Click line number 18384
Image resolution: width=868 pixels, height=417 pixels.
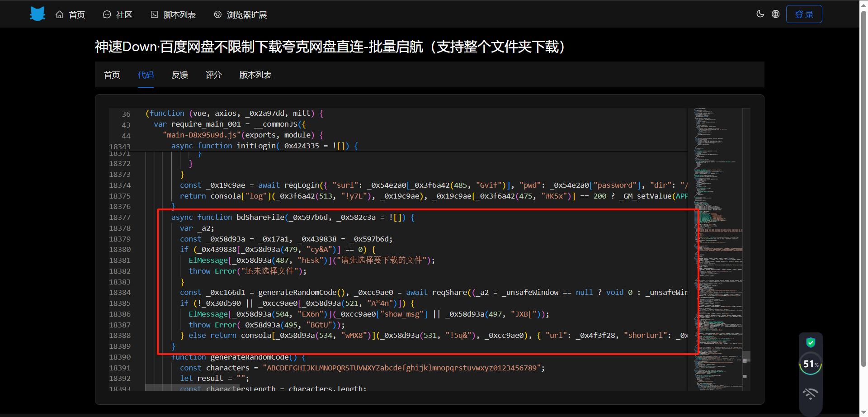(x=120, y=293)
